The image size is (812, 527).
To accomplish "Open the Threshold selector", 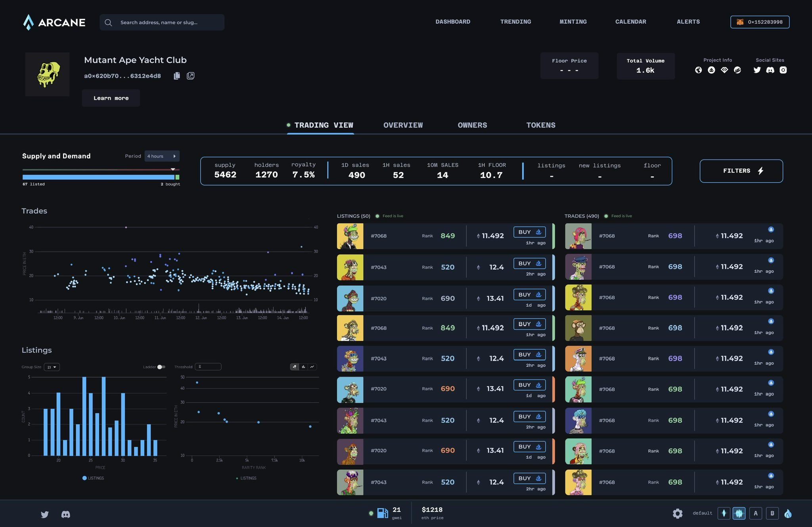I will point(208,367).
